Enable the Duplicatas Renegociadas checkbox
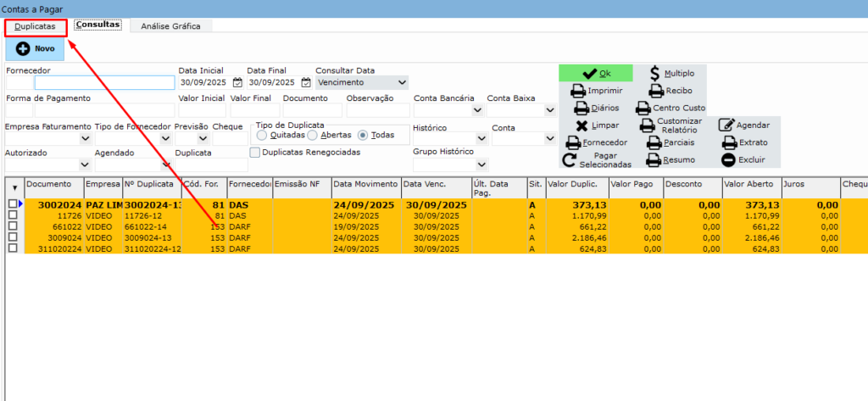This screenshot has height=401, width=868. click(255, 153)
